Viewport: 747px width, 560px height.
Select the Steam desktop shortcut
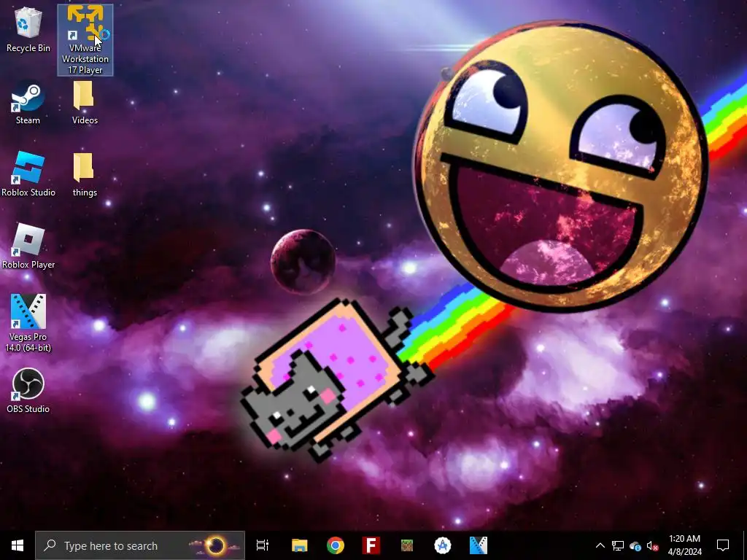(28, 104)
